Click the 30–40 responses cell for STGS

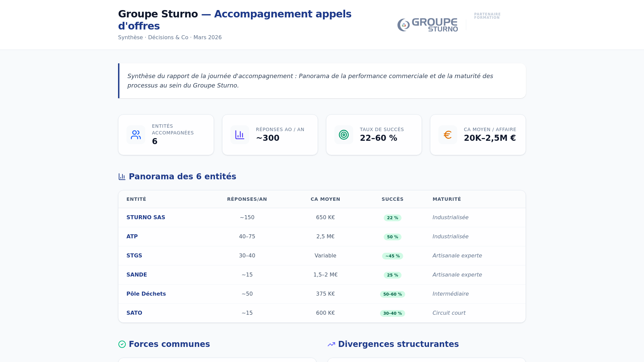click(247, 256)
